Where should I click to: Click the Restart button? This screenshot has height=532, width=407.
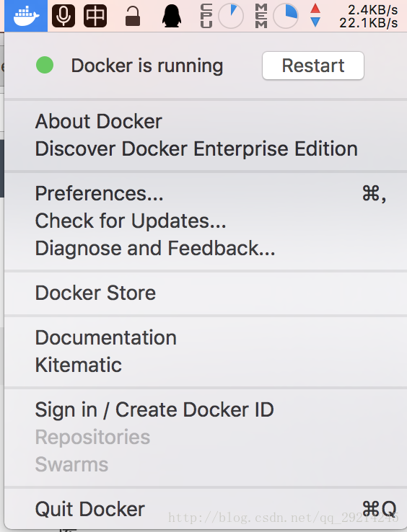(313, 66)
